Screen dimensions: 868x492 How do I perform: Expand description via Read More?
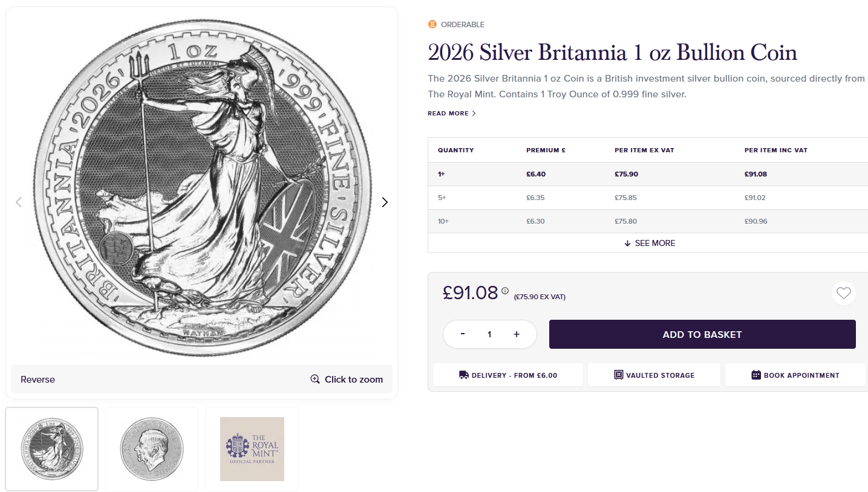click(x=451, y=114)
